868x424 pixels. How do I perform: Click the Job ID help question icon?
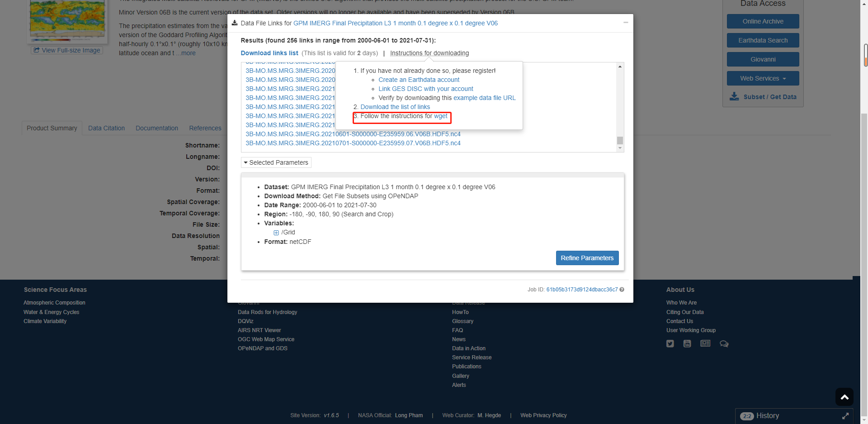(622, 290)
